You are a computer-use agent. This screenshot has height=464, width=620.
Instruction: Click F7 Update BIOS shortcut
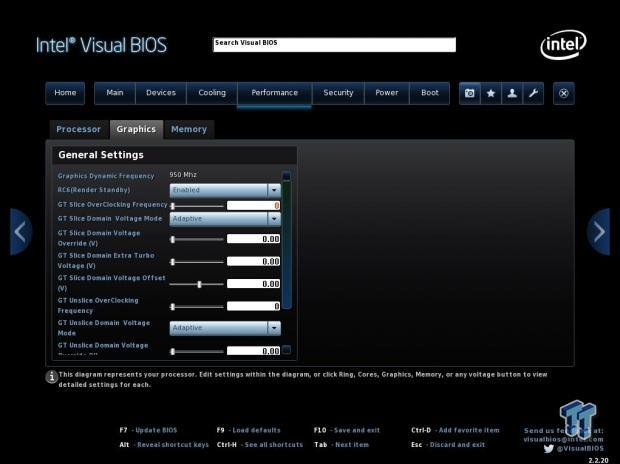(148, 430)
